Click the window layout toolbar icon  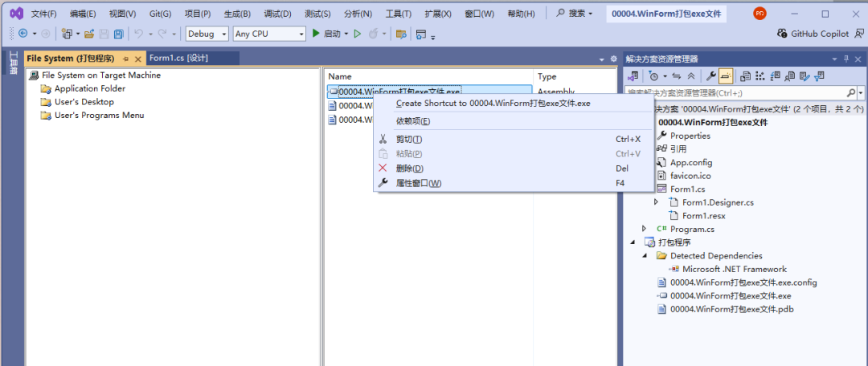421,34
